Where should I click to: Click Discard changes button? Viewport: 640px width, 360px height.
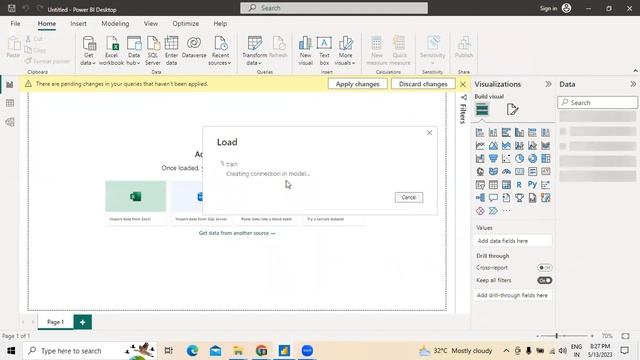423,84
